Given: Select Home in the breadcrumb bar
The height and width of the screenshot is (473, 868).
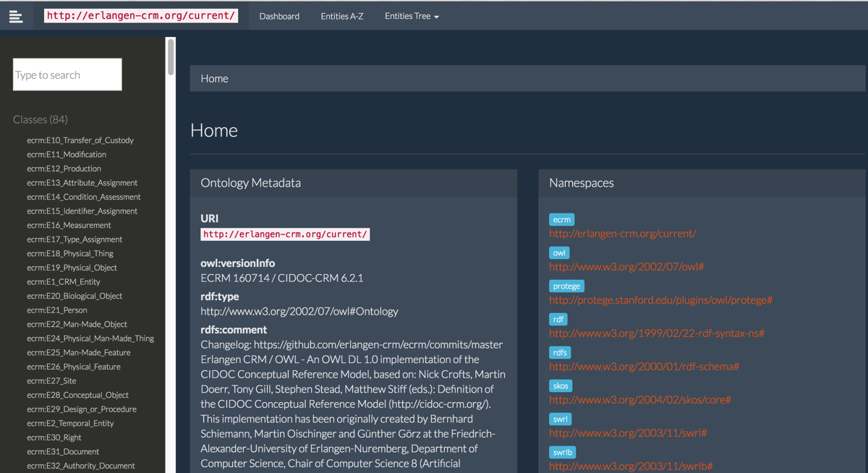Looking at the screenshot, I should [214, 78].
